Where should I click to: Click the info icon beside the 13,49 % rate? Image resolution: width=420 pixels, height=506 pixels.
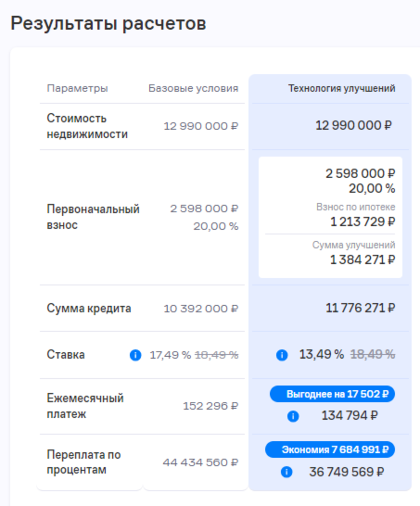[282, 355]
